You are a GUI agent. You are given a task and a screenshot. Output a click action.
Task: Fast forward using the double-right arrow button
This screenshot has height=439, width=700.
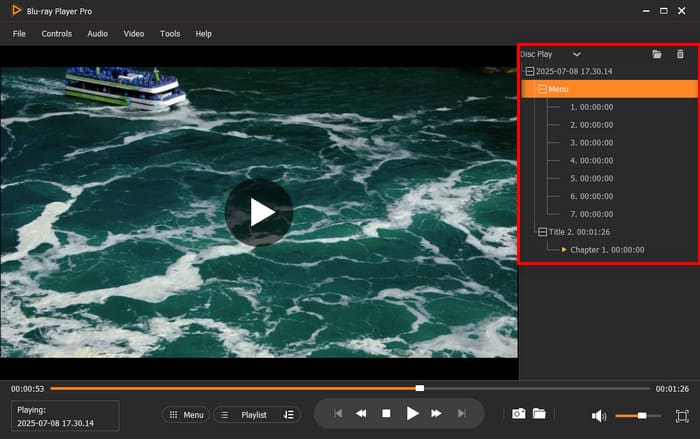pos(436,414)
